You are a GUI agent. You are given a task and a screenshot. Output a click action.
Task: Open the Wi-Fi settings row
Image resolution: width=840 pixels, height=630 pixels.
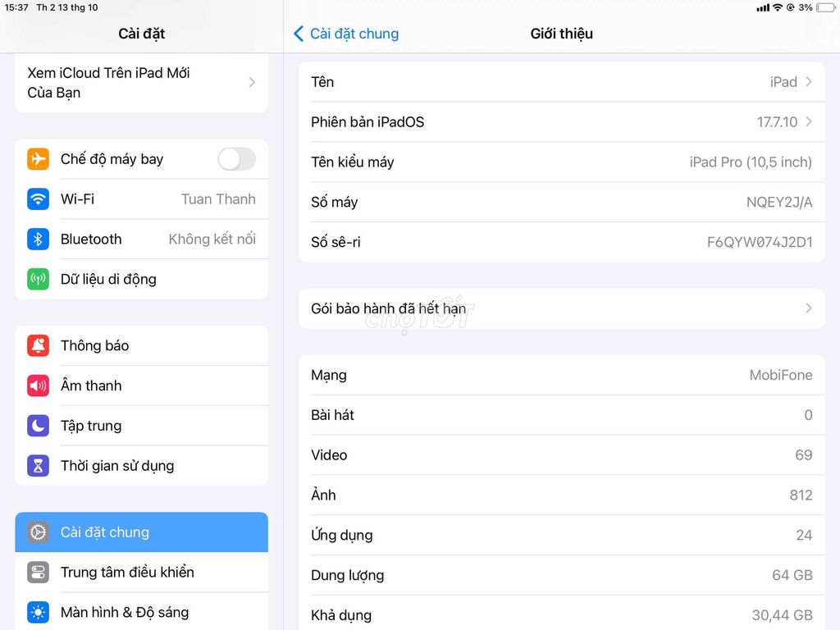point(142,199)
